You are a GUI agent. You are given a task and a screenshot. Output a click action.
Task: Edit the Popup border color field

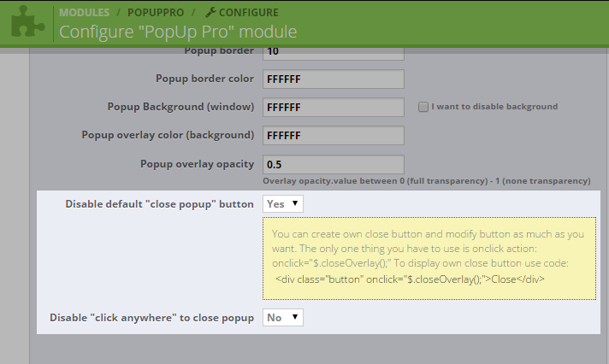[x=334, y=79]
